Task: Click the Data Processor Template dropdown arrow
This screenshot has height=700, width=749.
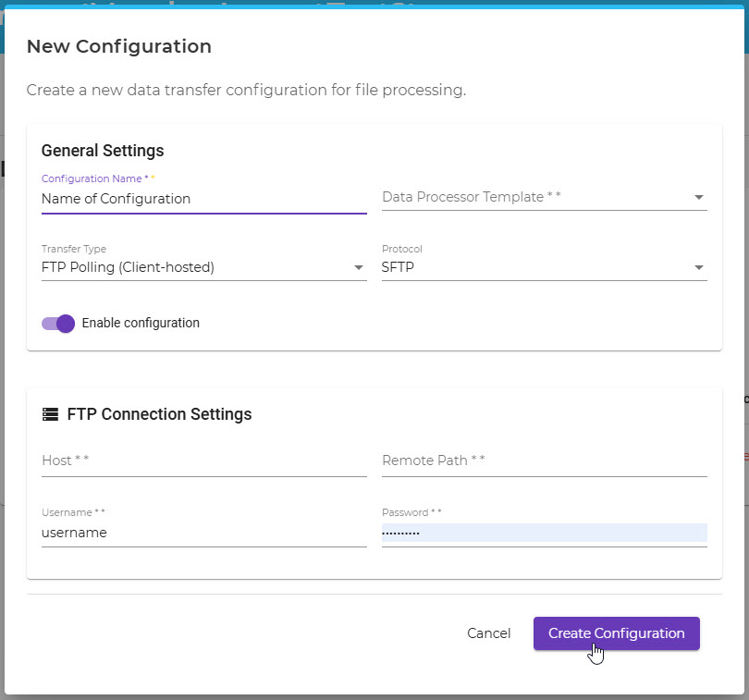Action: (699, 197)
